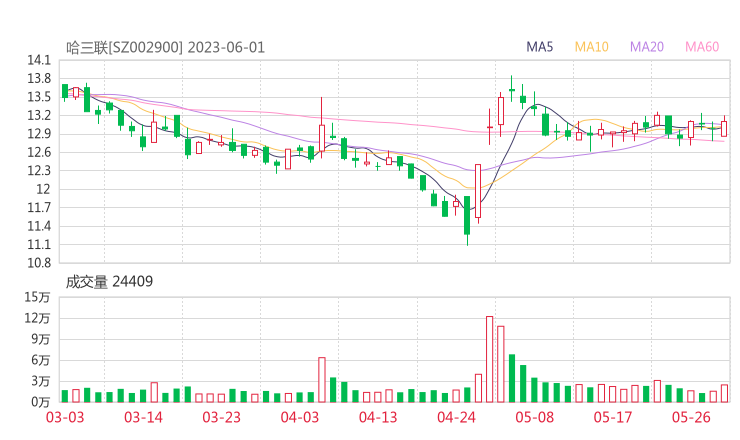Click the 05-17 date axis label
740x440 pixels.
click(x=613, y=417)
